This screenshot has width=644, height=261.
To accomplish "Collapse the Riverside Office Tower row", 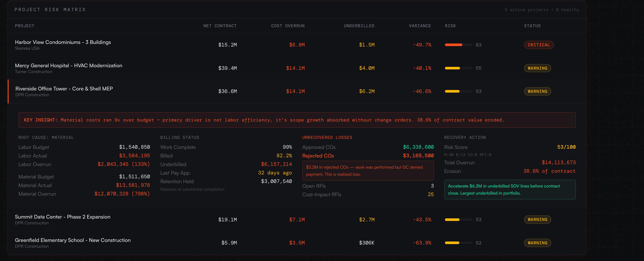I will tap(64, 89).
